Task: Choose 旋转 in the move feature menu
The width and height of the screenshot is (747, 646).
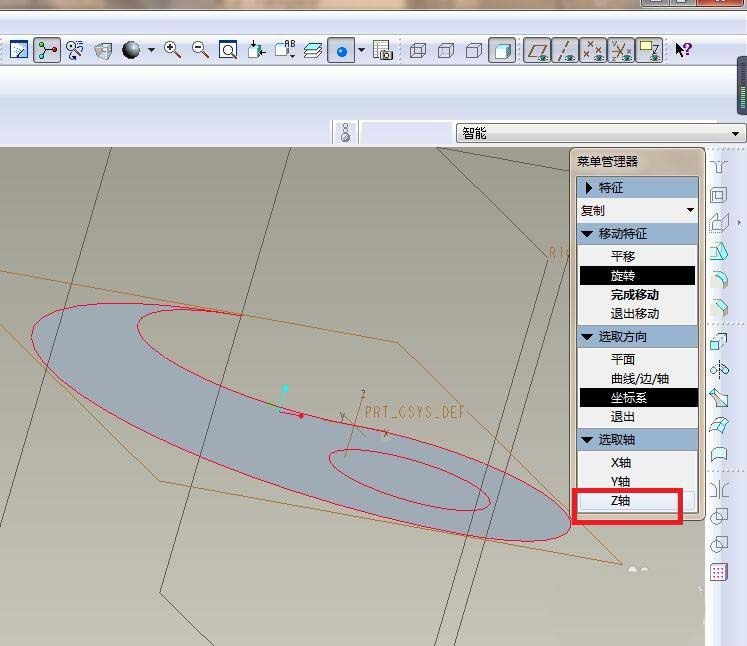Action: pyautogui.click(x=637, y=275)
